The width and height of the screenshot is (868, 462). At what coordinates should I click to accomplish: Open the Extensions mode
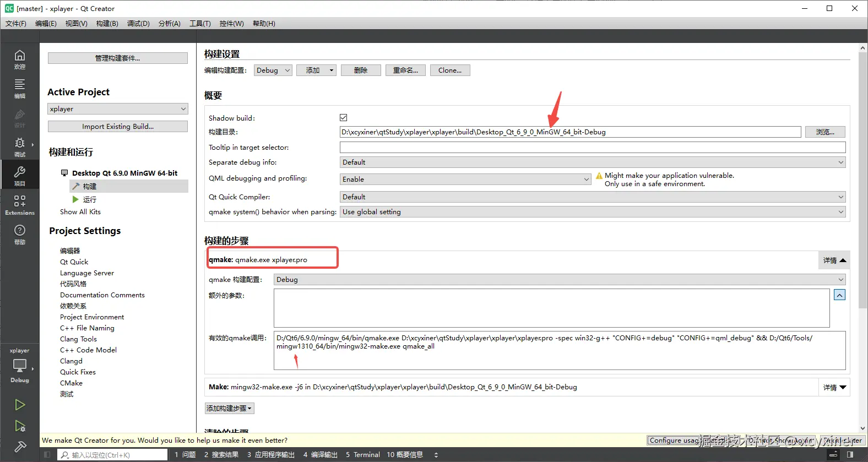[20, 205]
